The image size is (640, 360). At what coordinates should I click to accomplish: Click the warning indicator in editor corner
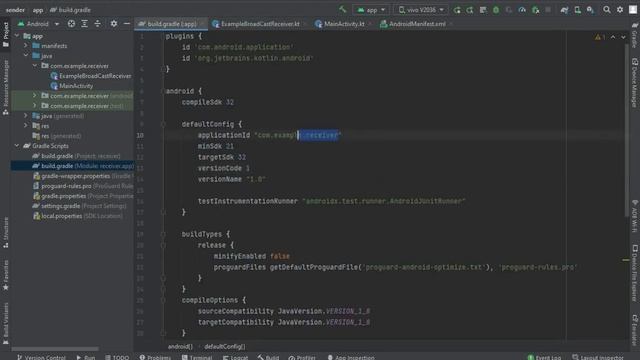[x=600, y=37]
